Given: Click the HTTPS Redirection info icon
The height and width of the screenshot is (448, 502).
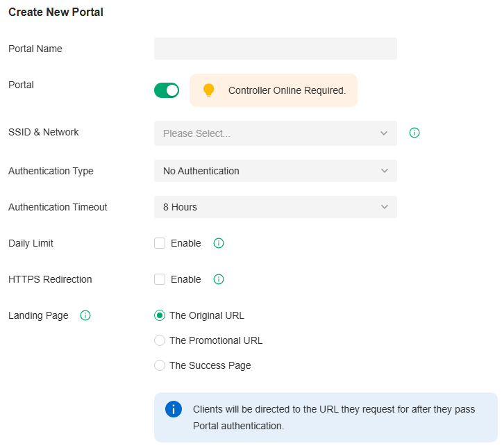Looking at the screenshot, I should [219, 279].
